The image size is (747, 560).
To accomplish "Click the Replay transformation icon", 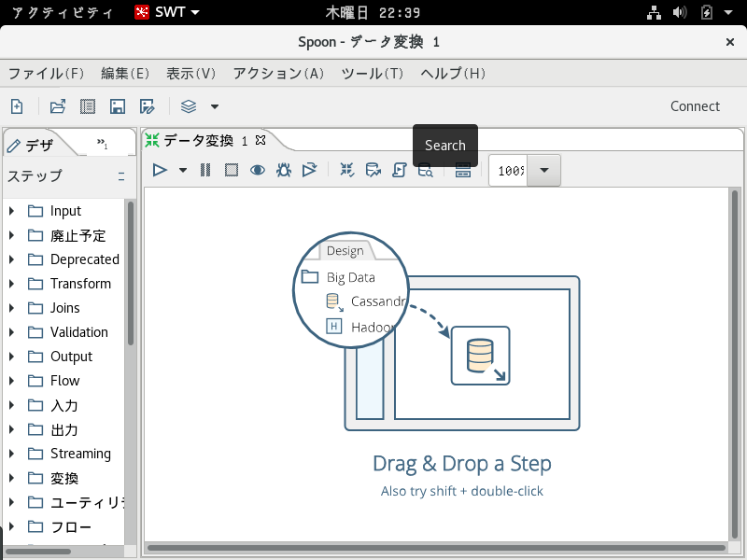I will tap(310, 170).
